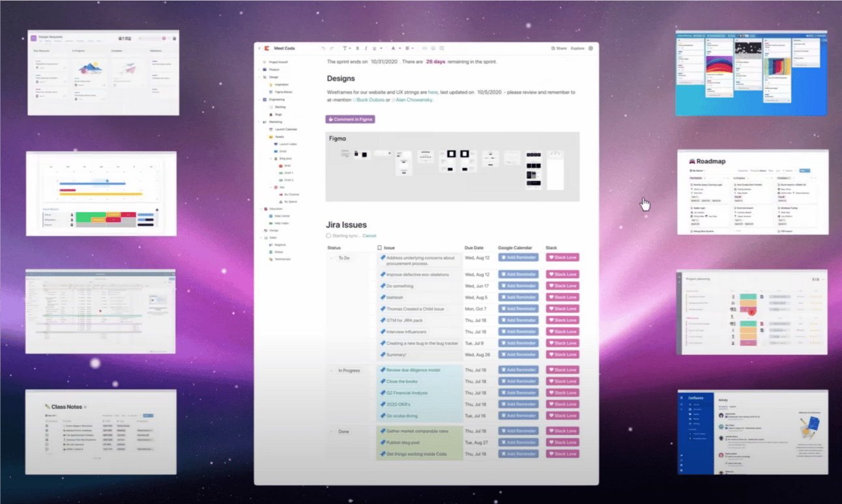The width and height of the screenshot is (842, 504).
Task: Collapse the In Progress status group
Action: pyautogui.click(x=331, y=371)
